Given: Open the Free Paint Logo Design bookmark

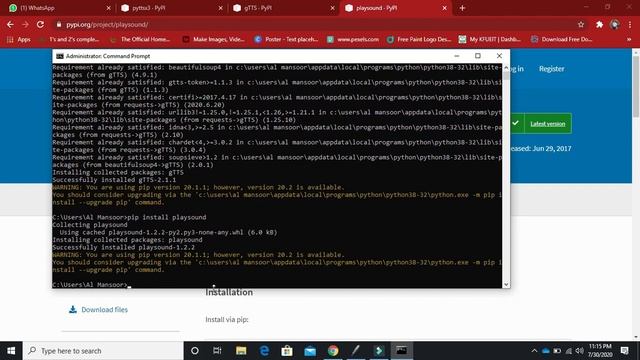Looking at the screenshot, I should tap(419, 39).
